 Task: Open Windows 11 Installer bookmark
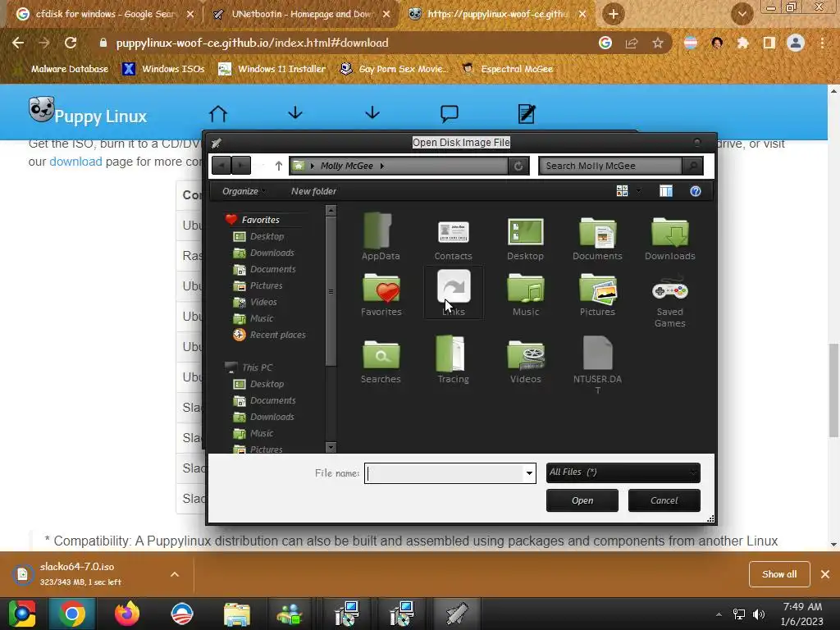(x=272, y=69)
